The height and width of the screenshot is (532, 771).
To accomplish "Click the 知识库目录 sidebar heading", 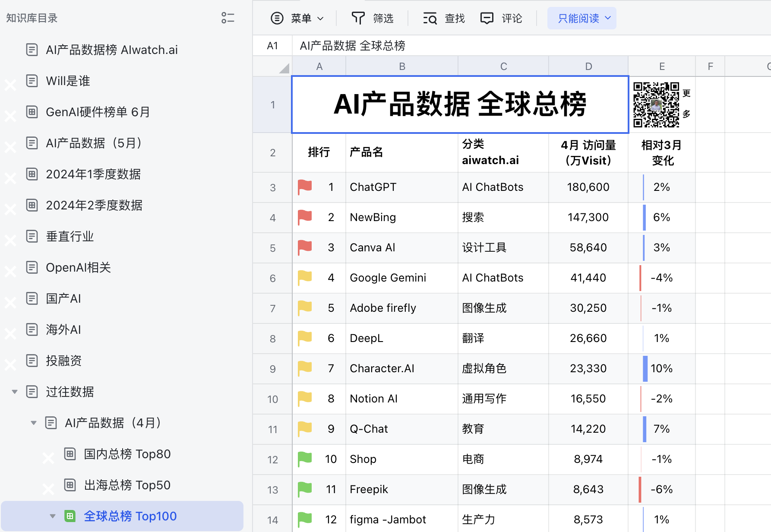I will (32, 18).
